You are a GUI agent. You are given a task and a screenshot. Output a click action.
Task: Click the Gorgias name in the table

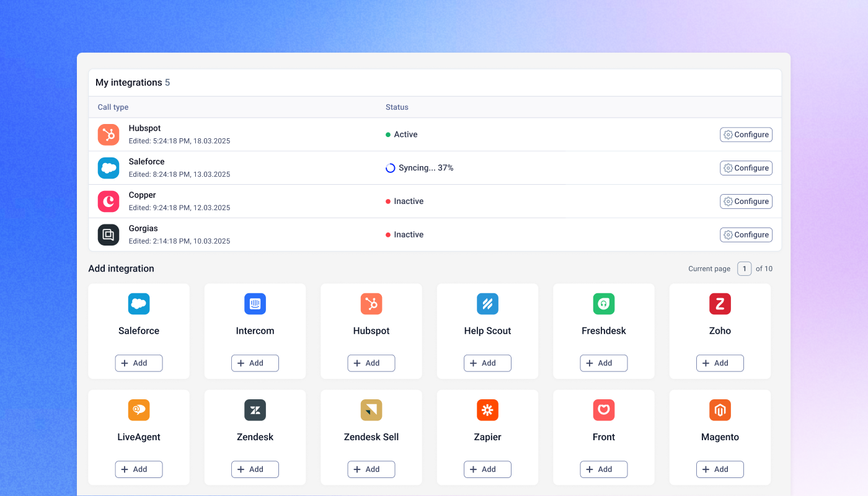coord(143,229)
